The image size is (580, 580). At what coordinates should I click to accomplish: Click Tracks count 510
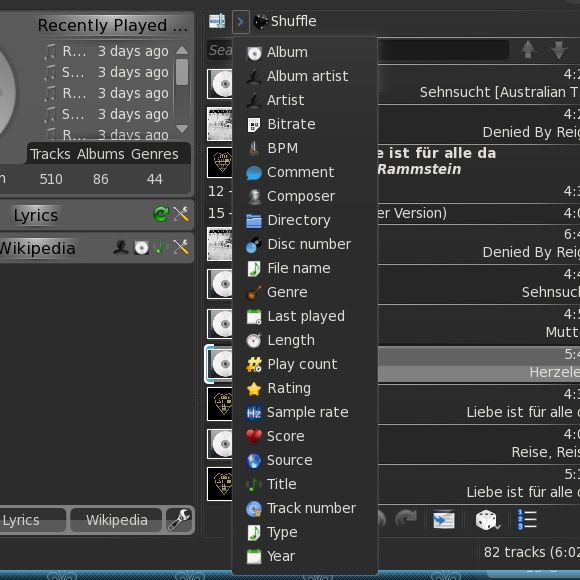pyautogui.click(x=51, y=179)
